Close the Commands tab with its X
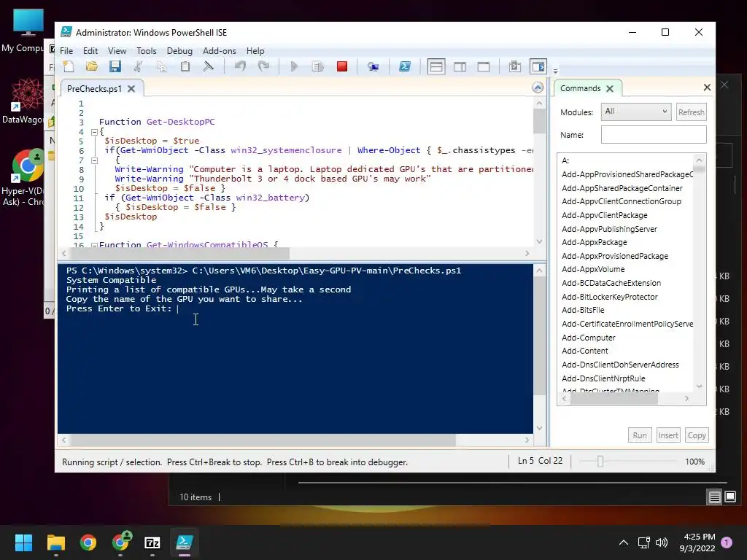This screenshot has height=560, width=747. click(x=610, y=88)
